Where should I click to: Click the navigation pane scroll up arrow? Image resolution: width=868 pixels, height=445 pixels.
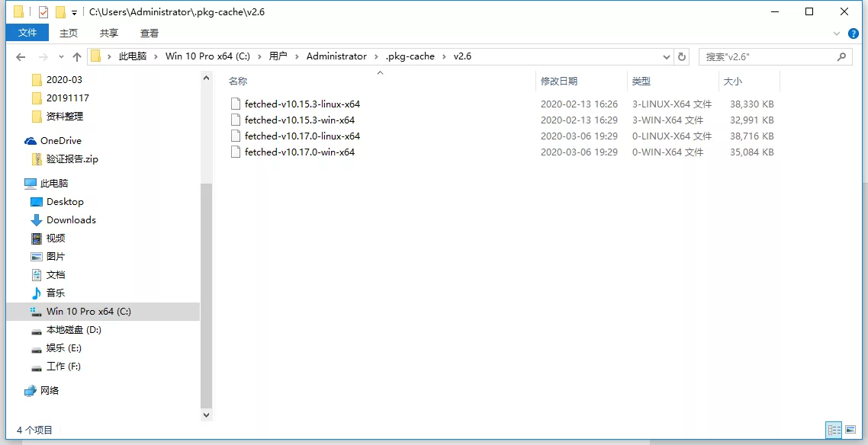click(206, 78)
